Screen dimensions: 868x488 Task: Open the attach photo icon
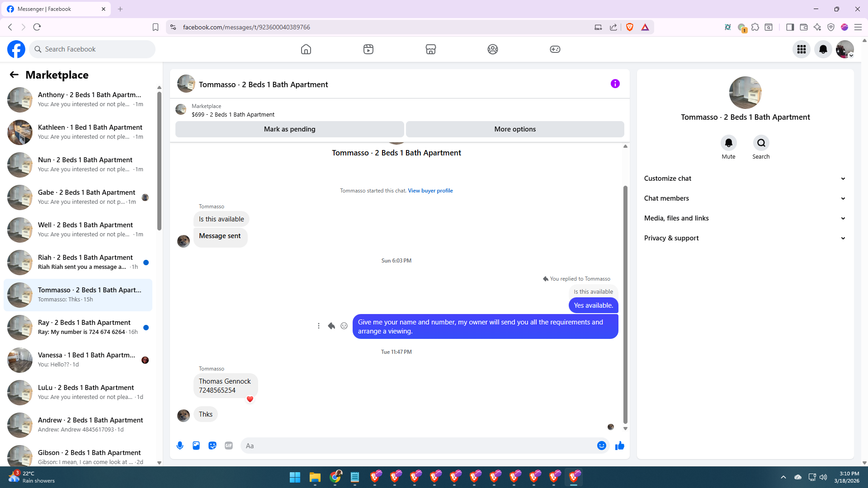[x=196, y=446]
